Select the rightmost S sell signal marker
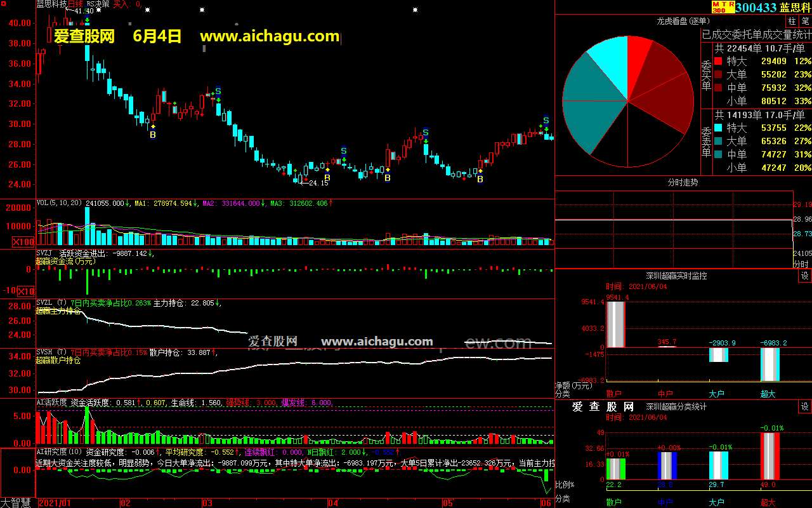Image resolution: width=812 pixels, height=508 pixels. click(546, 121)
